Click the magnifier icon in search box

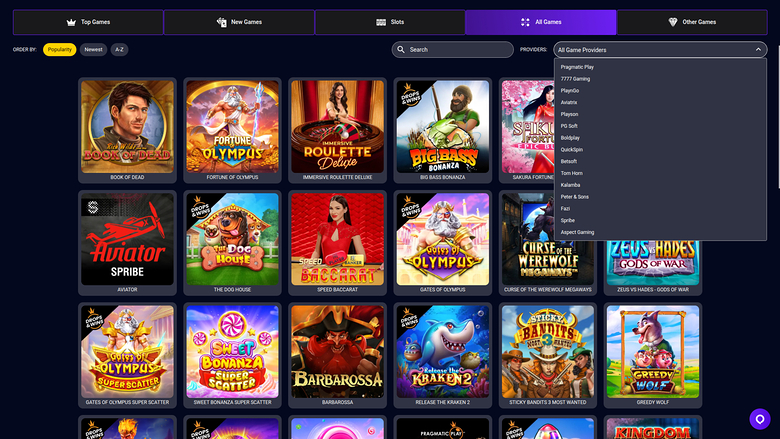click(401, 50)
